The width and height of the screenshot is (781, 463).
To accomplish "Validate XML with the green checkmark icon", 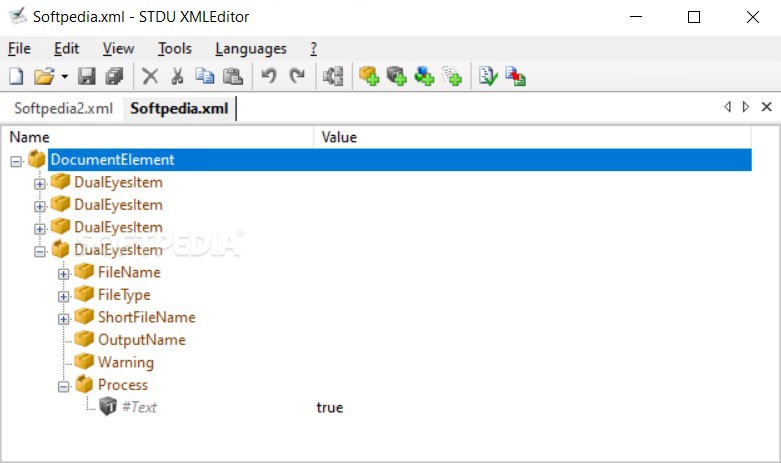I will 488,76.
